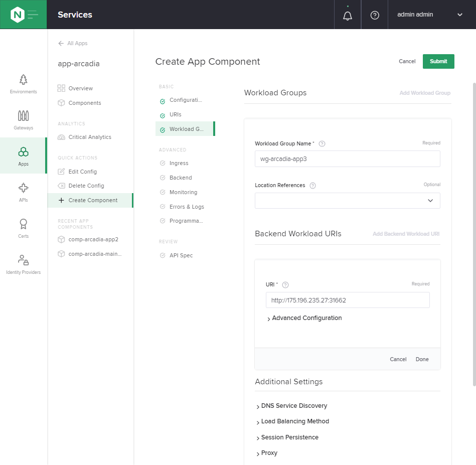Open the notifications bell
The width and height of the screenshot is (476, 465).
pos(348,15)
